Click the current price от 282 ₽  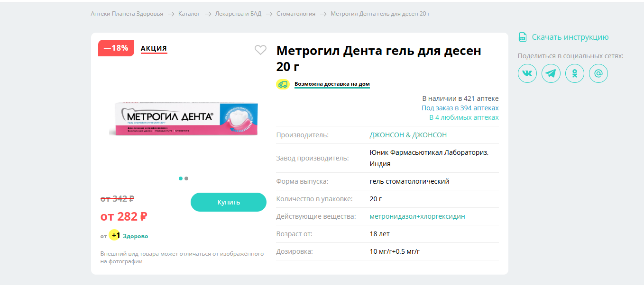(124, 216)
